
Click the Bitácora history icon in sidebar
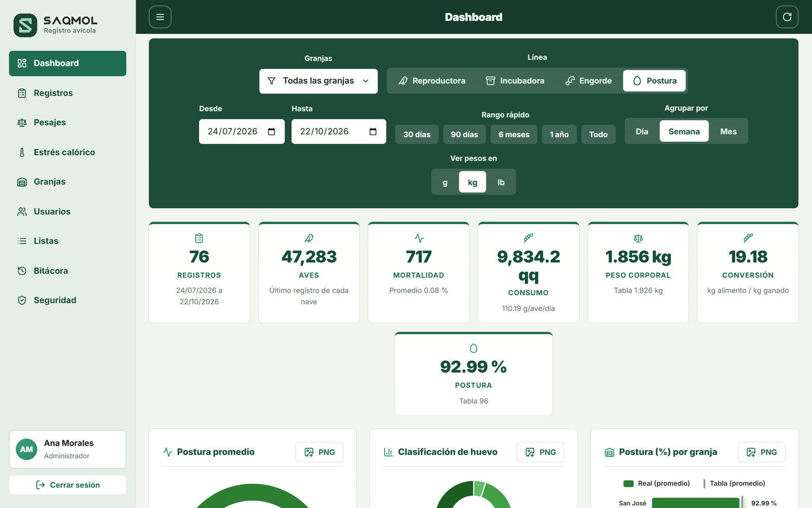22,271
